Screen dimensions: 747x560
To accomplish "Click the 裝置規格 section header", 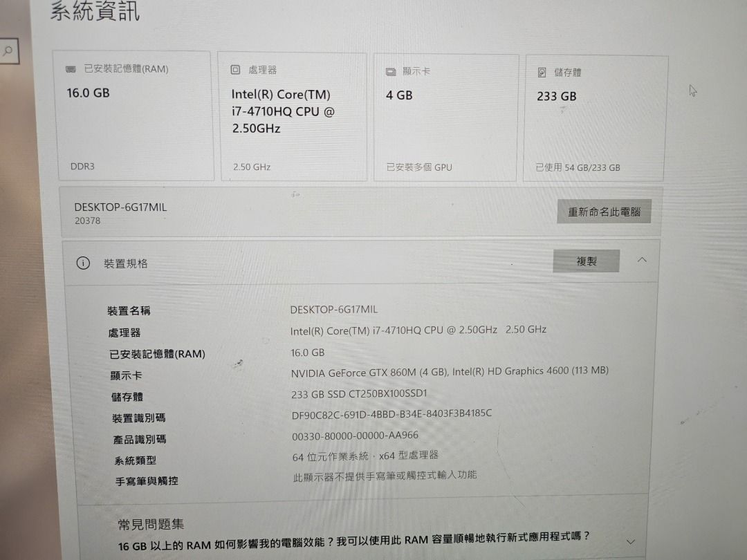I will pyautogui.click(x=360, y=262).
